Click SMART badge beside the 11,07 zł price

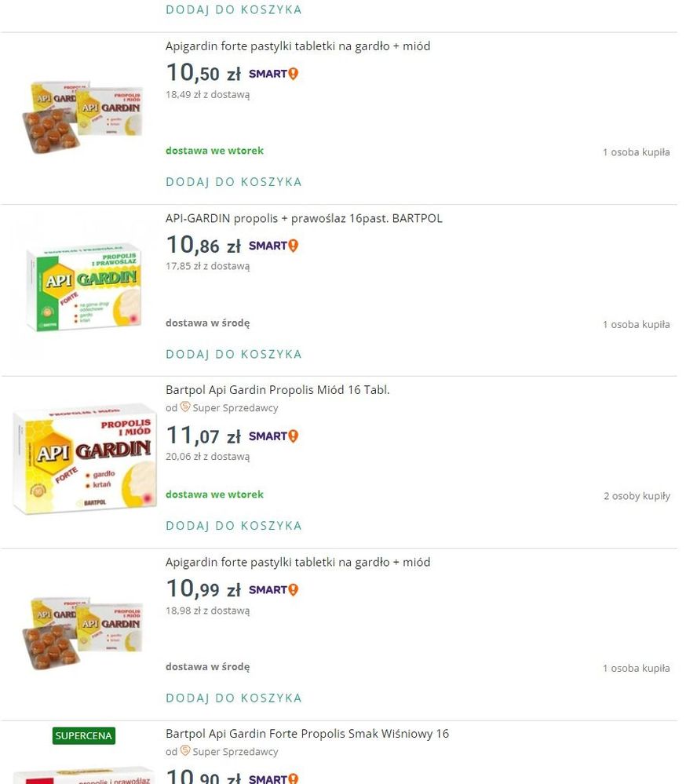point(273,436)
